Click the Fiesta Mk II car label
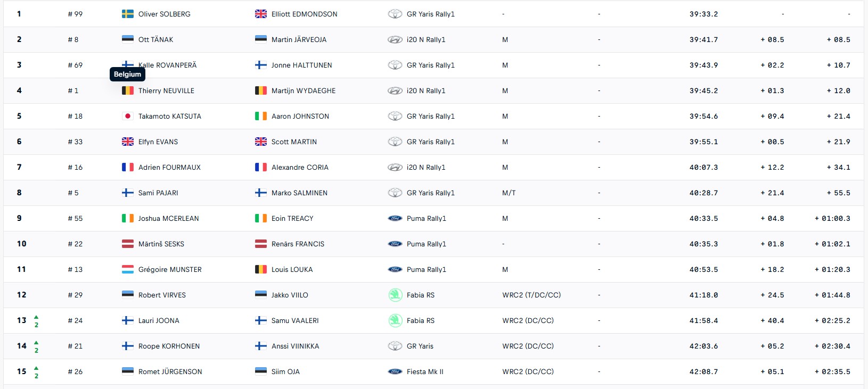 click(x=425, y=371)
